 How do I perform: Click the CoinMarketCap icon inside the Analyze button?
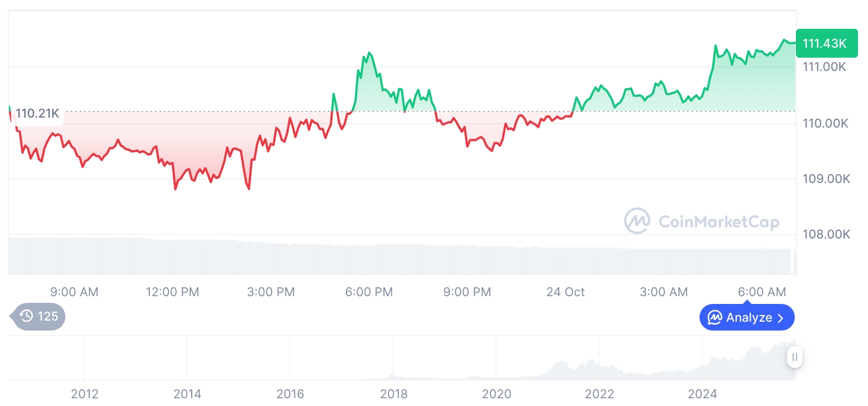tap(715, 318)
